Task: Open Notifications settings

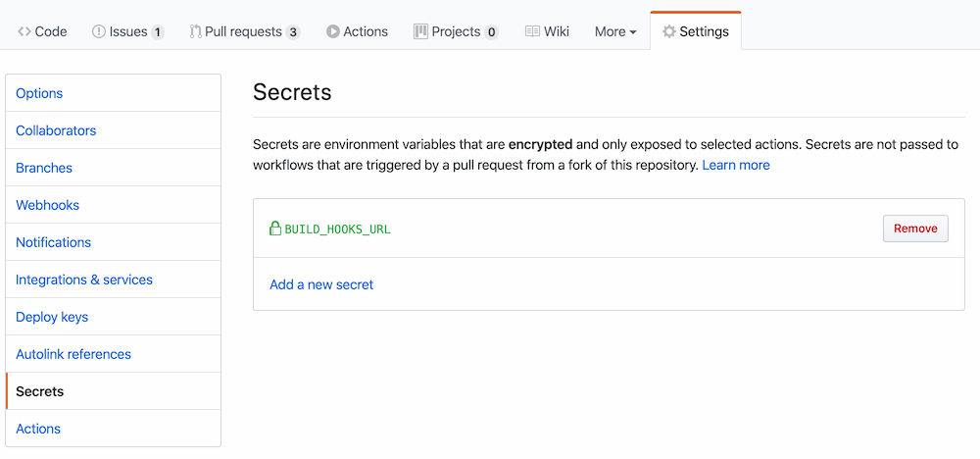Action: (x=113, y=242)
